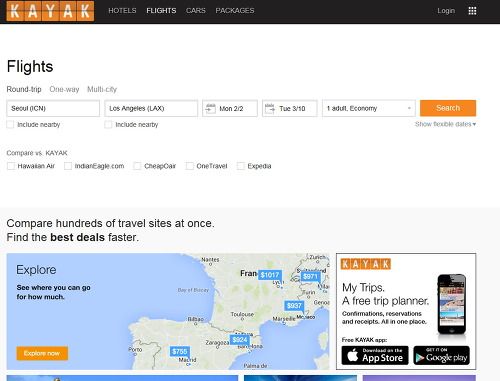Check the IndianEagle.com compare box

tap(68, 166)
